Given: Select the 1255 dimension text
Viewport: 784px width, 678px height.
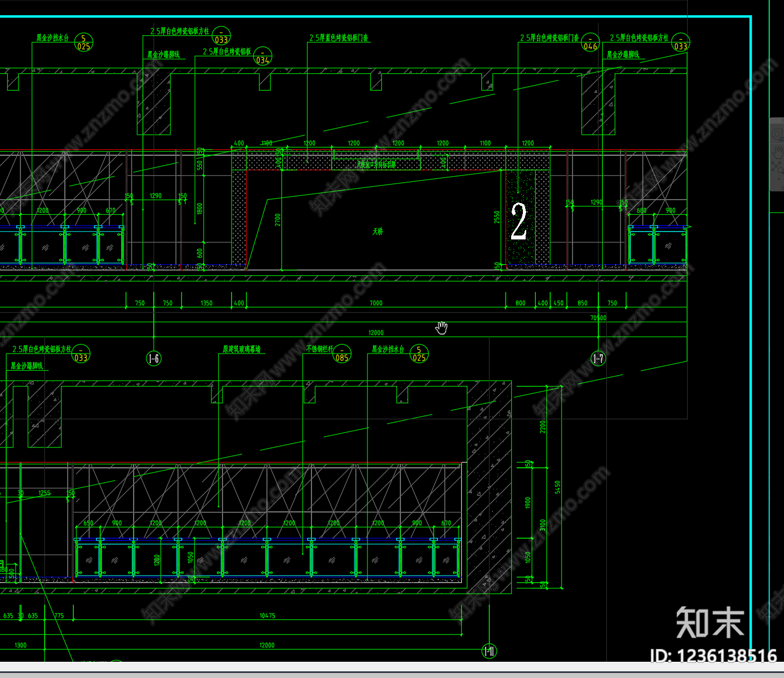Looking at the screenshot, I should pos(44,493).
